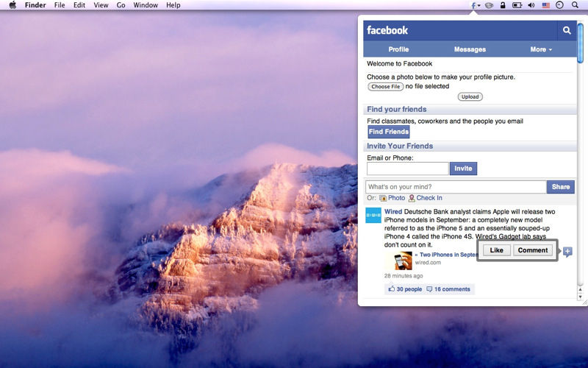This screenshot has width=588, height=368.
Task: Open the Window menu
Action: pyautogui.click(x=146, y=5)
